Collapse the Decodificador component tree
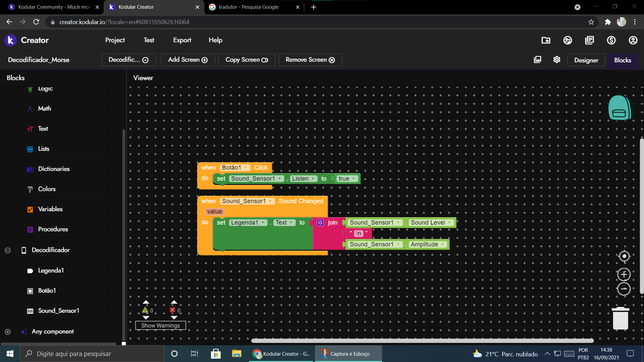Screen dimensions: 644x362 pyautogui.click(x=8, y=250)
